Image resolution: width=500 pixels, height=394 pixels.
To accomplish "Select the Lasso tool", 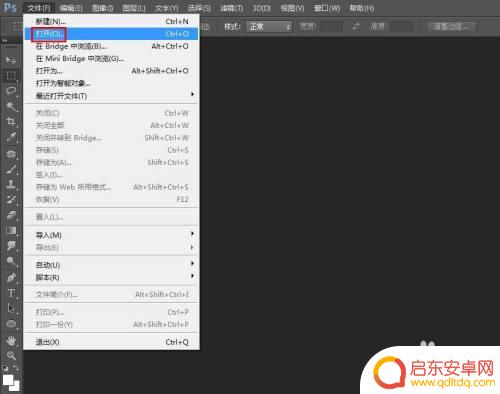I will [11, 91].
